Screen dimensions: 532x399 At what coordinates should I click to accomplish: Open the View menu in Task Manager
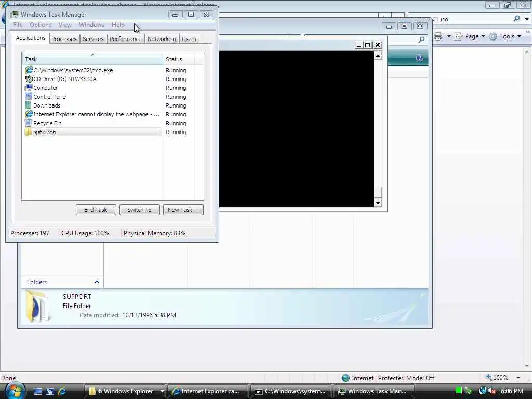(65, 25)
